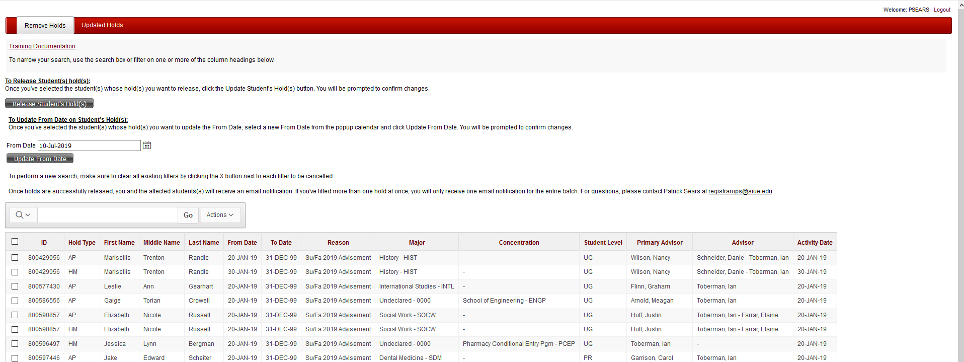Click the Reason column heading
This screenshot has width=964, height=362.
click(338, 243)
